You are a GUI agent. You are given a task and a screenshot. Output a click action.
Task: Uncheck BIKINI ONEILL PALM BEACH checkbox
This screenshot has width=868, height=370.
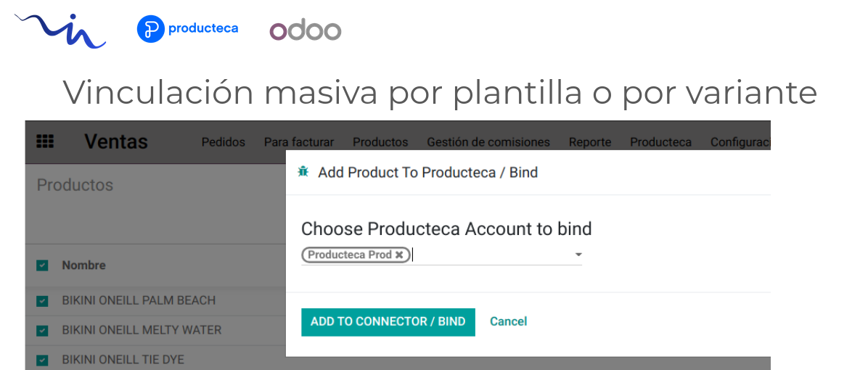pos(42,301)
